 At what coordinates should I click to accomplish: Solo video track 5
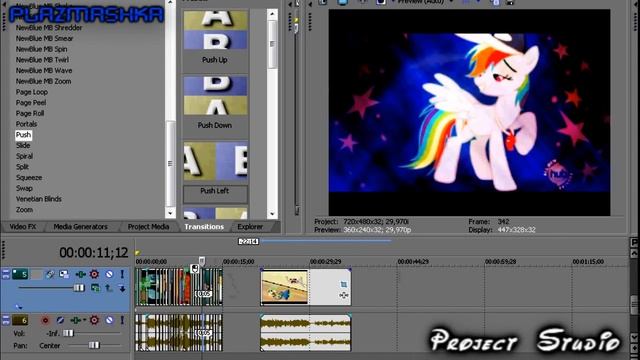[122, 274]
